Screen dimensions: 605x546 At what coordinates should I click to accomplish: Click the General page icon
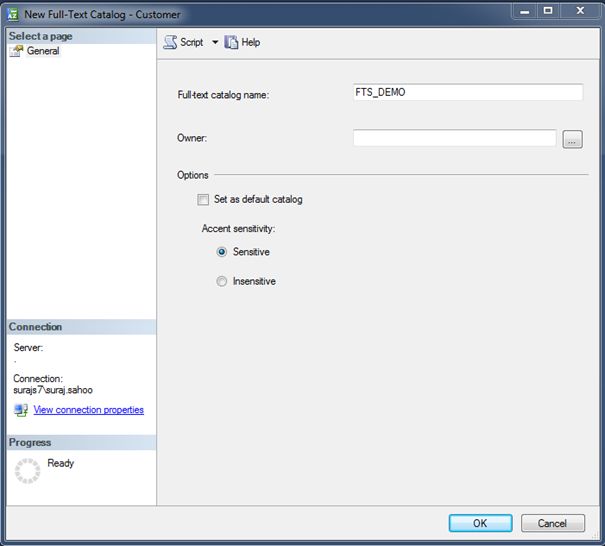pos(16,51)
